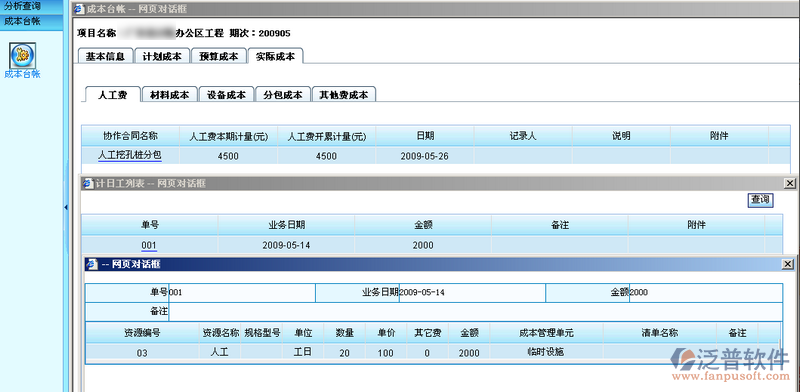Switch to the 计划成本 tab

coord(162,56)
